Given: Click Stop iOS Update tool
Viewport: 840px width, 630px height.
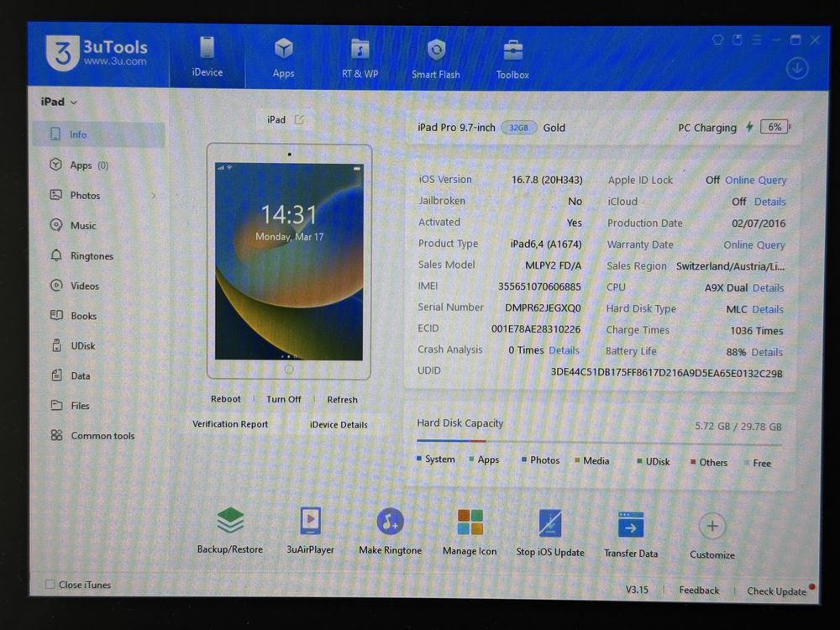Looking at the screenshot, I should 550,532.
